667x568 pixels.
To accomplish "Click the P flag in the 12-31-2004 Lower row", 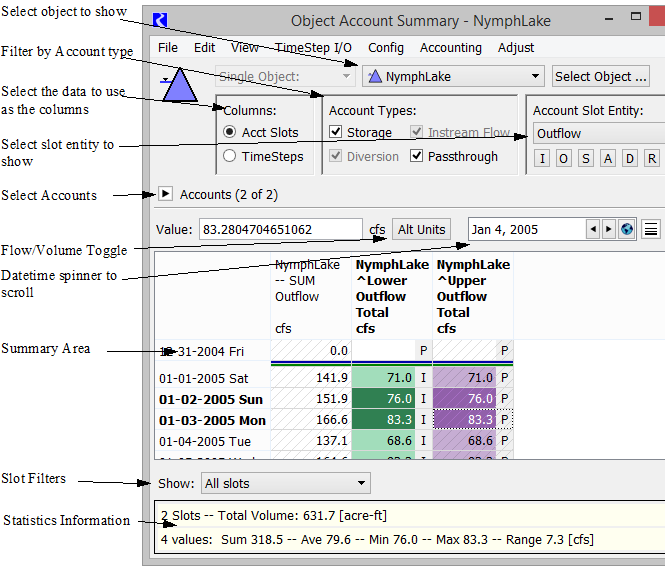I will click(423, 351).
